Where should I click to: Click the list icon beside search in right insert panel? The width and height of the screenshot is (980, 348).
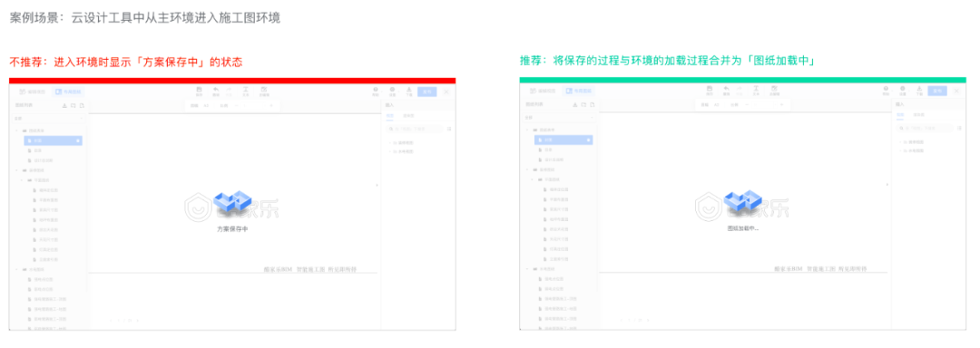pyautogui.click(x=960, y=129)
